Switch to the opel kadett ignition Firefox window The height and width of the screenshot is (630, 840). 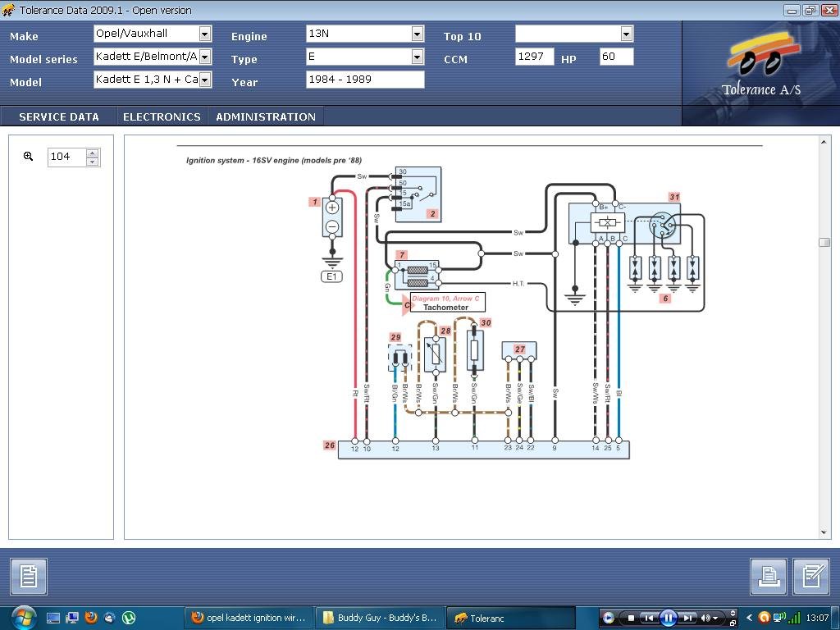tap(249, 618)
